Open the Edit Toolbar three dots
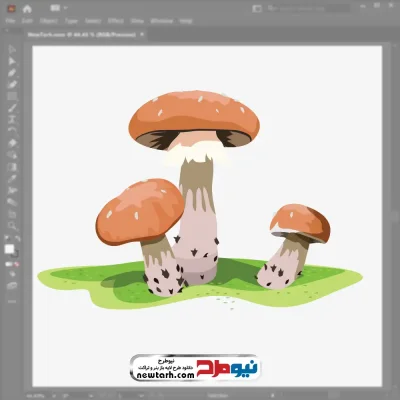 tap(12, 301)
